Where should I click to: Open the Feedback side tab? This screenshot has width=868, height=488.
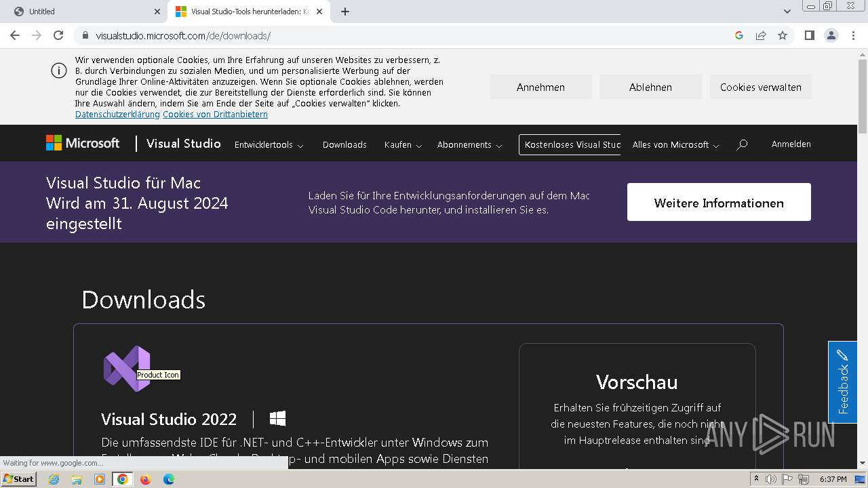(x=842, y=382)
